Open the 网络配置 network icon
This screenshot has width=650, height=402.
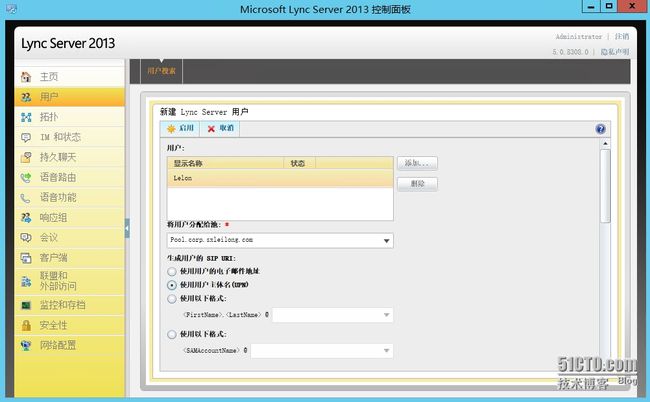[26, 345]
